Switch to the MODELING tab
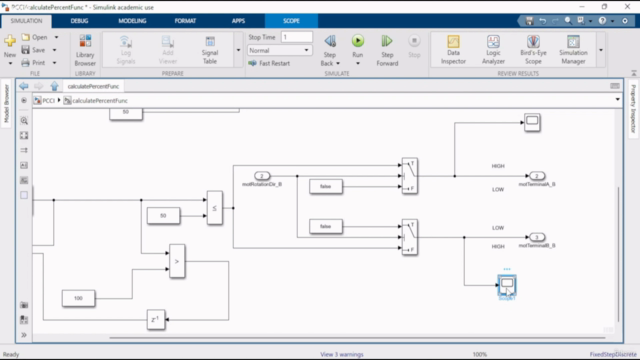 tap(132, 21)
